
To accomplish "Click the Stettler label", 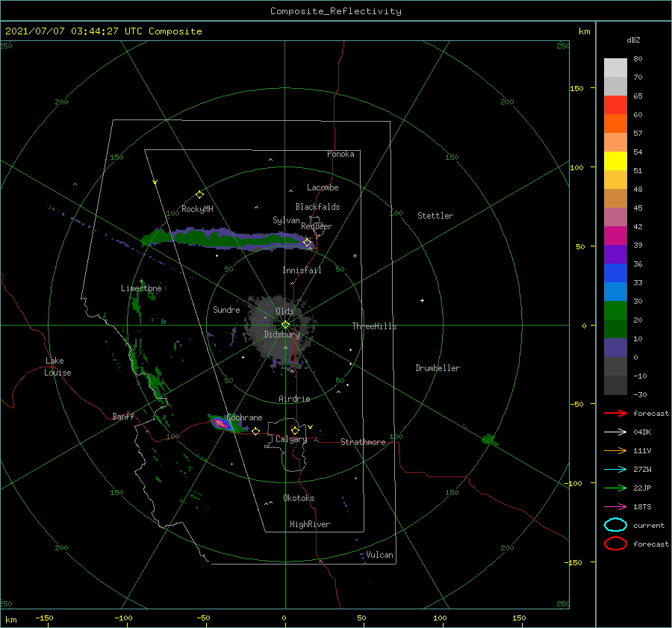I will point(435,216).
